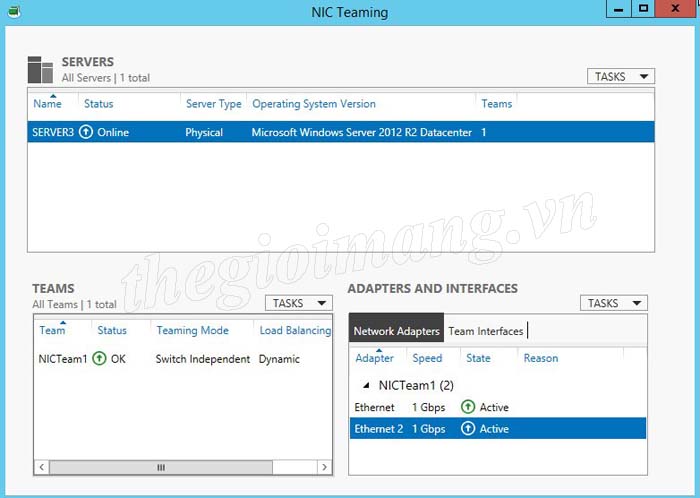This screenshot has width=700, height=498.
Task: Click the Active icon on the Ethernet row
Action: (x=467, y=407)
